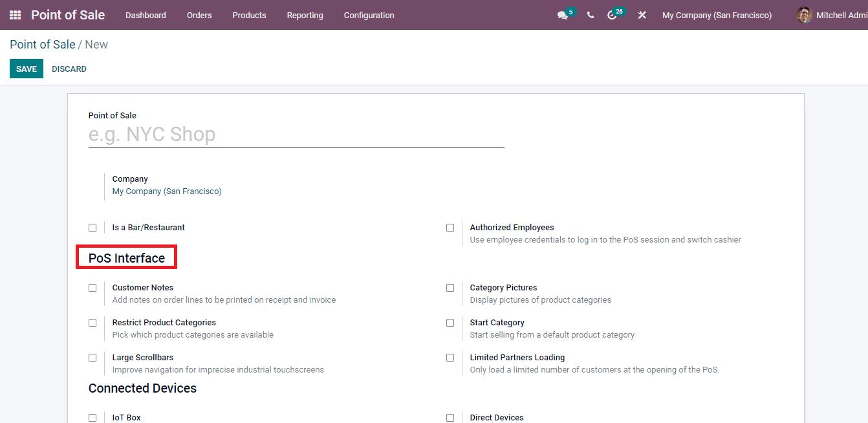
Task: Click the DISCARD button
Action: pyautogui.click(x=69, y=69)
